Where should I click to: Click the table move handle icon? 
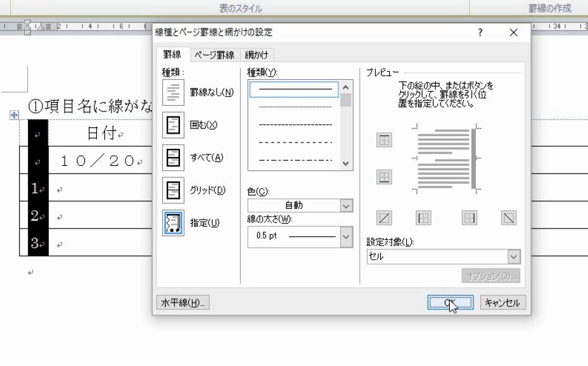(x=14, y=115)
